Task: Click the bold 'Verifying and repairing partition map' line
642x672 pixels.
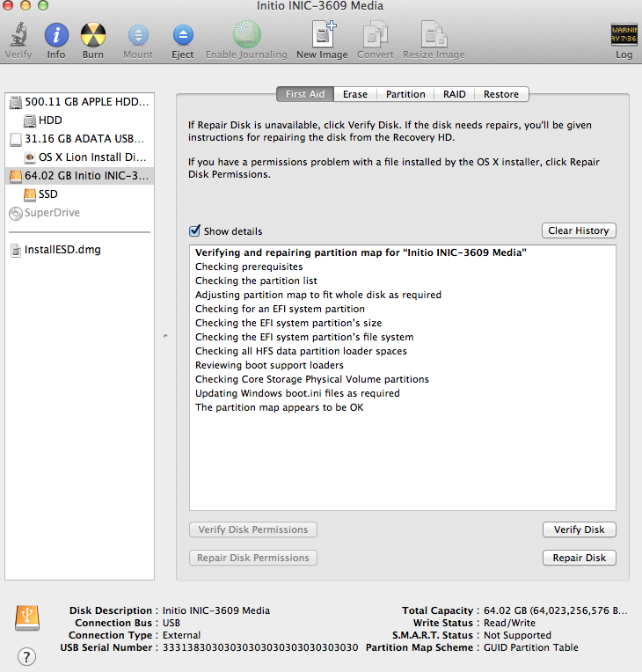Action: coord(361,252)
